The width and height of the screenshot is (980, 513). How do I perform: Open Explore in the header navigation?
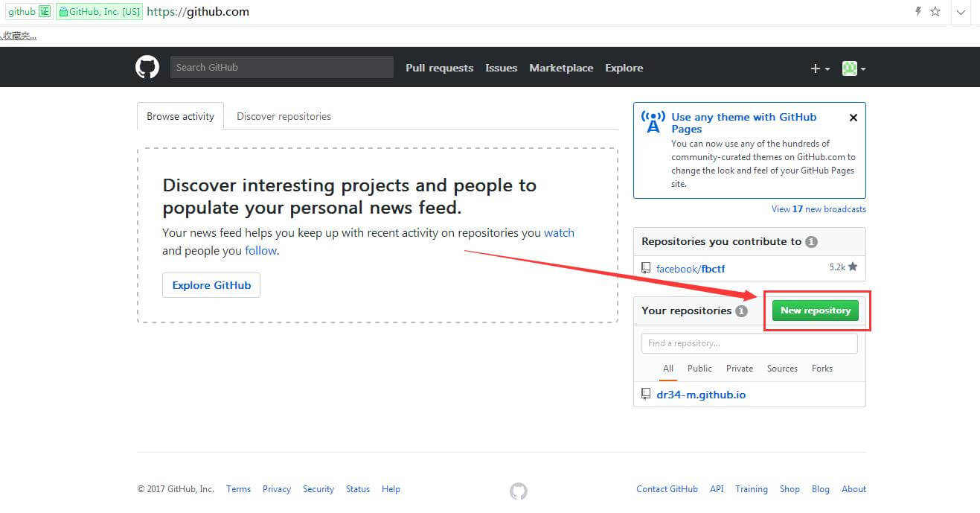pyautogui.click(x=624, y=68)
